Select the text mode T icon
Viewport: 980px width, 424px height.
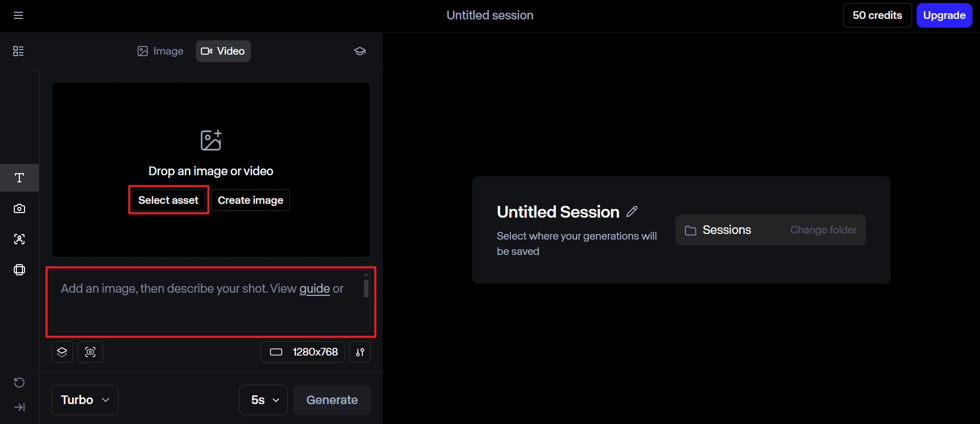[x=19, y=178]
